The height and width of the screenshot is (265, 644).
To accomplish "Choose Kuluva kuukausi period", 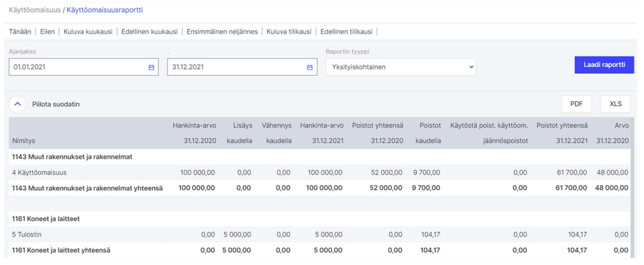I will tap(88, 31).
